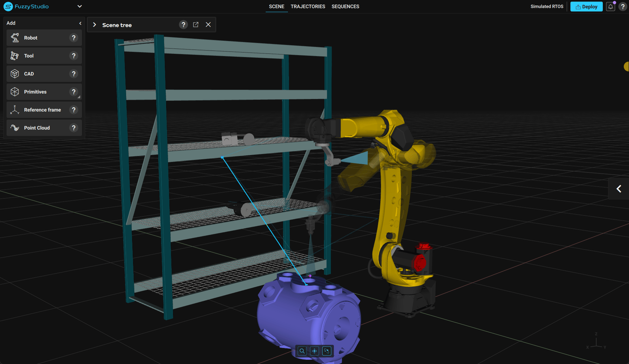Open the FuzzyStudio project dropdown arrow
This screenshot has height=364, width=629.
(80, 6)
